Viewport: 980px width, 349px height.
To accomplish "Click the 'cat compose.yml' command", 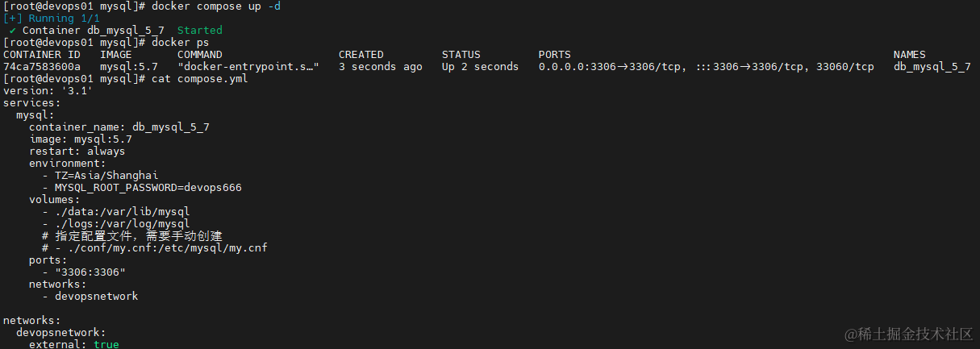I will 200,79.
